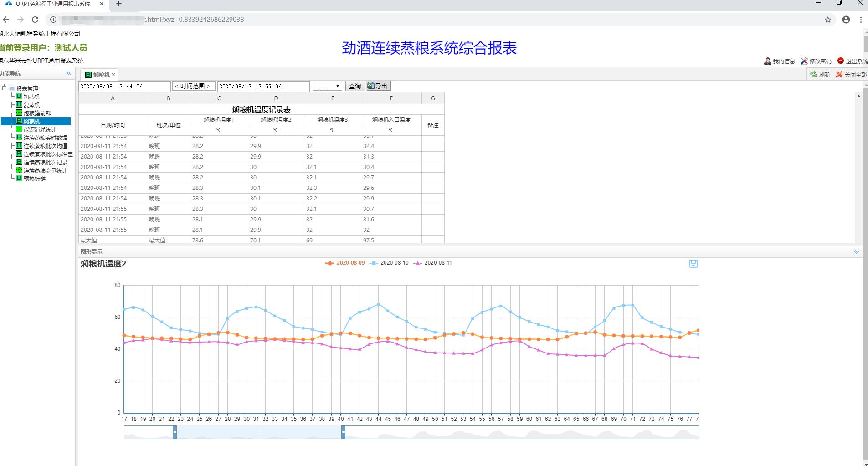The width and height of the screenshot is (868, 466).
Task: Open 修改密码 via the tools icon
Action: click(x=804, y=61)
